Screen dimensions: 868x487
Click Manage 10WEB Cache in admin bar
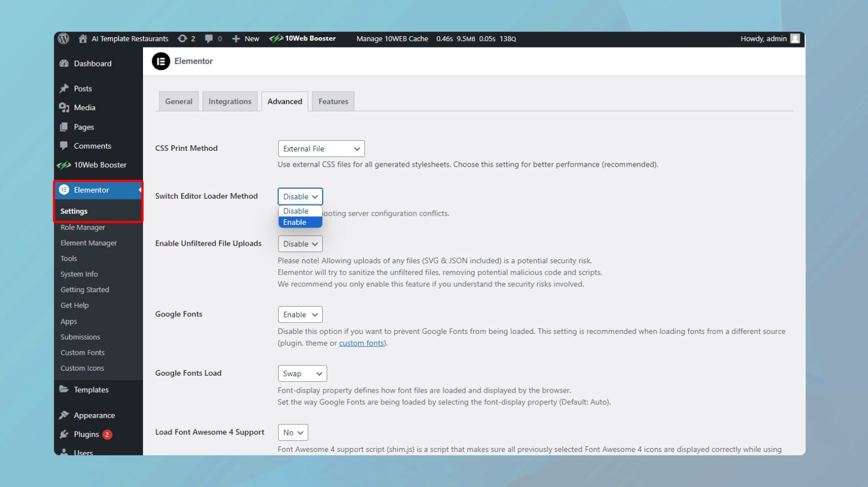pos(392,38)
